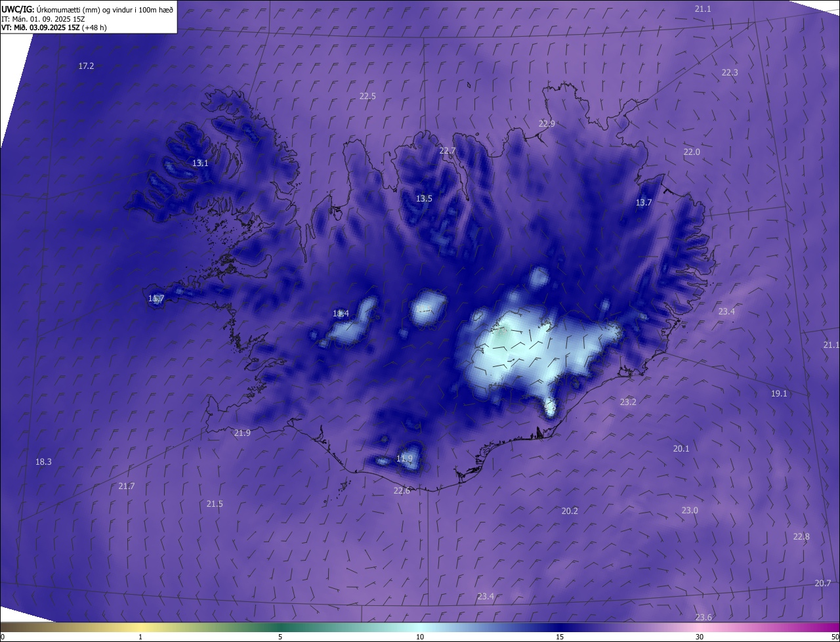The image size is (840, 642).
Task: Click the 22.6 value label
Action: click(402, 490)
